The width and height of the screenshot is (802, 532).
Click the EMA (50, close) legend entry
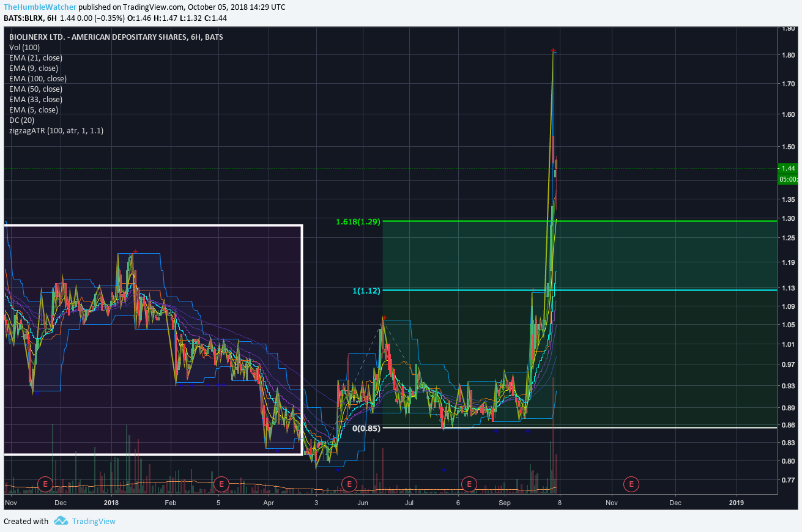(x=35, y=89)
